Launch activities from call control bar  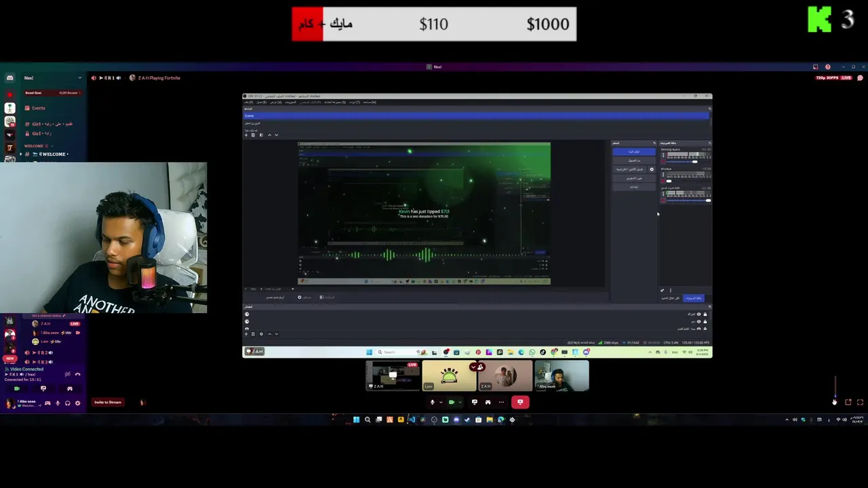[x=488, y=402]
